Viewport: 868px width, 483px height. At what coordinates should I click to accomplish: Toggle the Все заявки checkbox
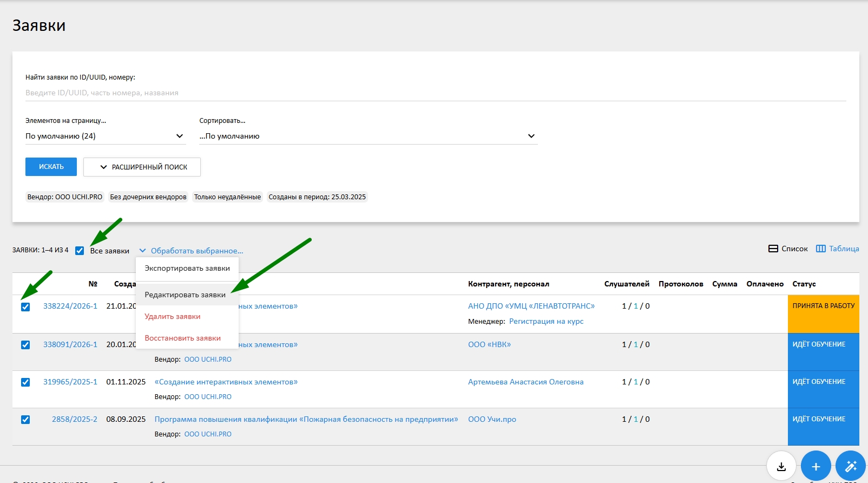(80, 251)
